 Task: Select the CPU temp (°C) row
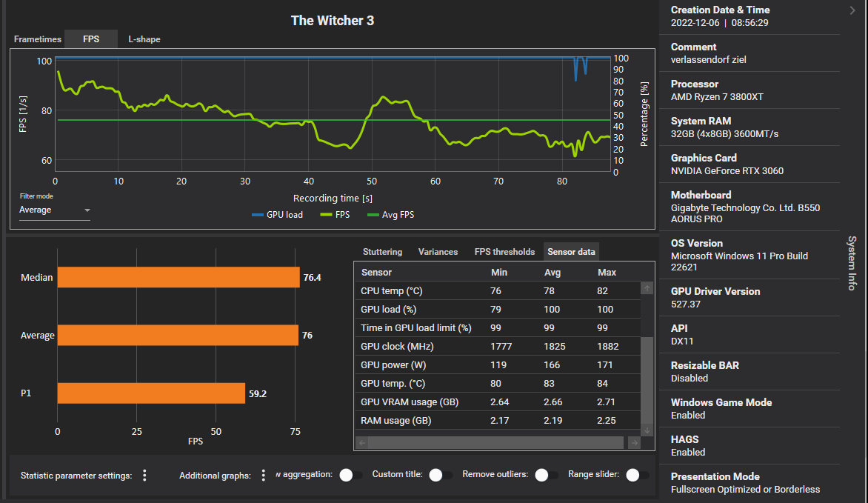point(497,291)
